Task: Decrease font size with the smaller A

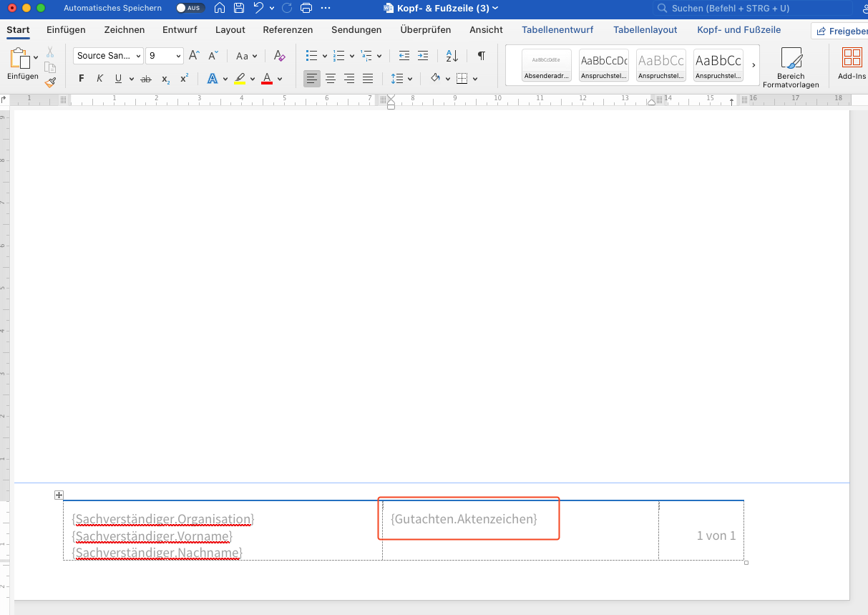Action: coord(213,56)
